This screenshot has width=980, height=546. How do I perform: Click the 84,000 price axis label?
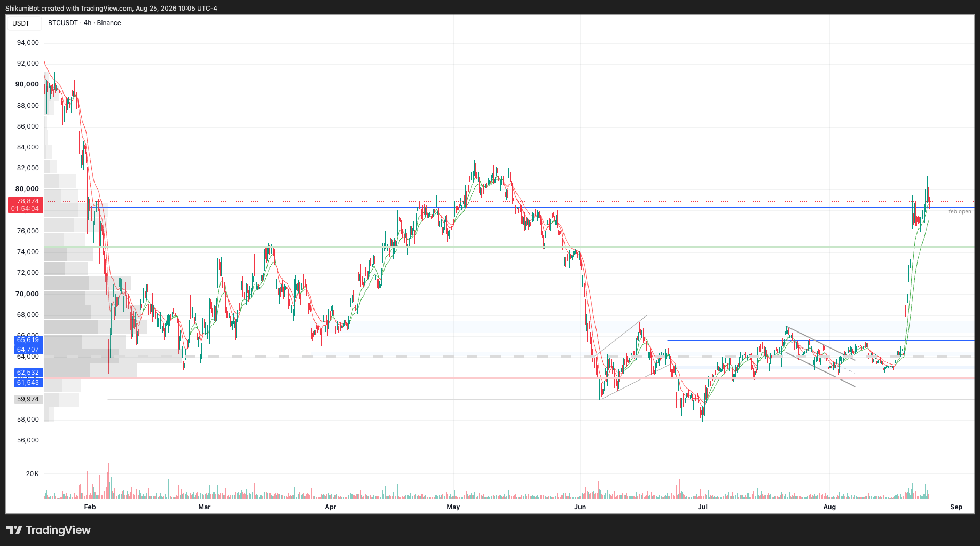pyautogui.click(x=28, y=147)
